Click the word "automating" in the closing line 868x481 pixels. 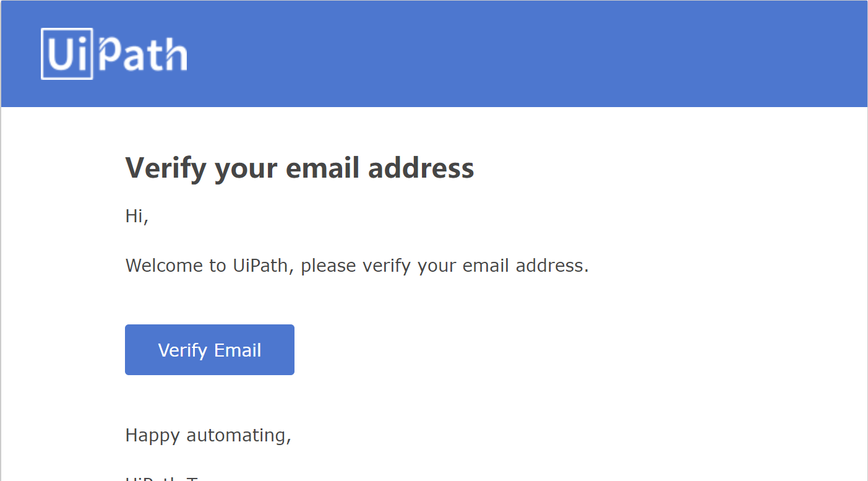(x=239, y=436)
